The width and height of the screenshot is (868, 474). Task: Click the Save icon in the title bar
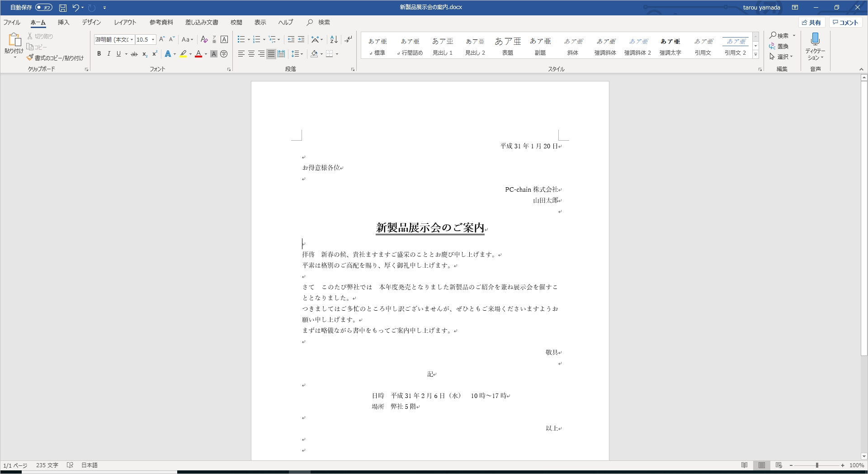(x=63, y=8)
